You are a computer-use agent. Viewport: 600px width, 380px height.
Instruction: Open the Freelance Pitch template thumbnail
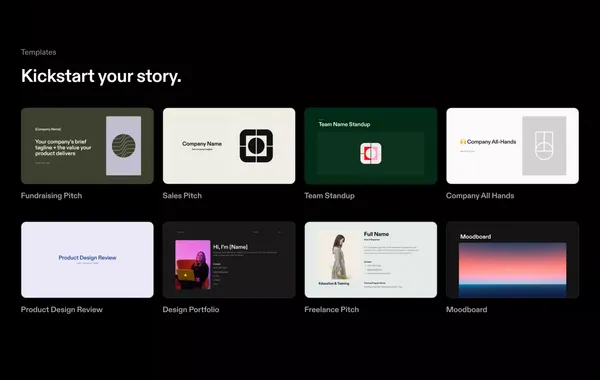370,260
